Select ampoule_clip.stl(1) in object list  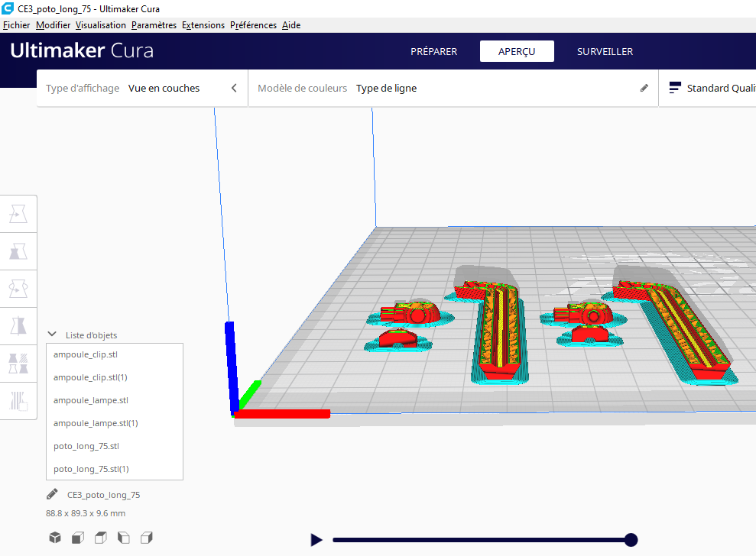[x=115, y=377]
